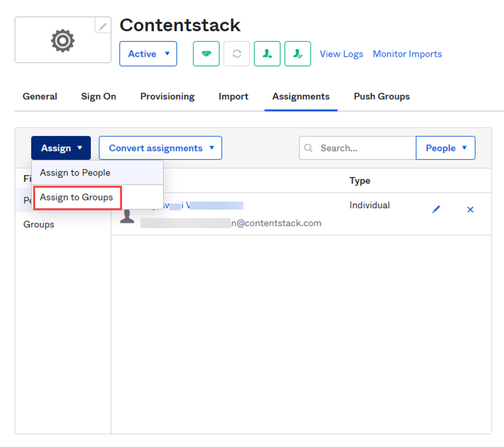504x447 pixels.
Task: Click the Search input field
Action: click(x=358, y=148)
